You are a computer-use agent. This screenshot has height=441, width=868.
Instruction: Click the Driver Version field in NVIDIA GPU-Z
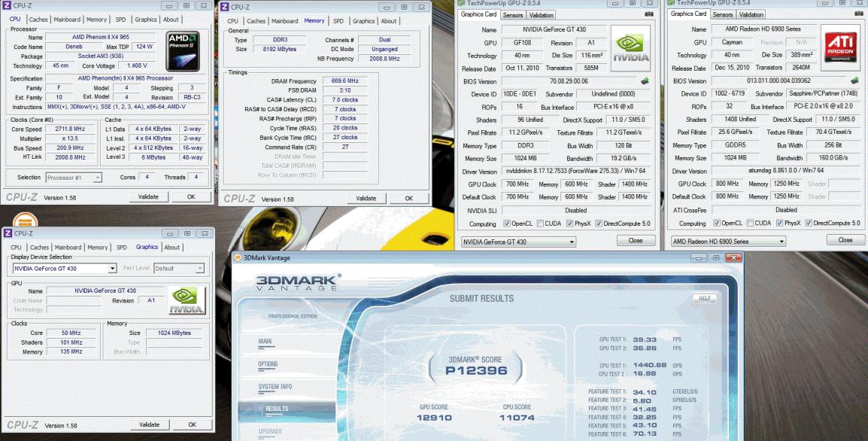coord(575,171)
